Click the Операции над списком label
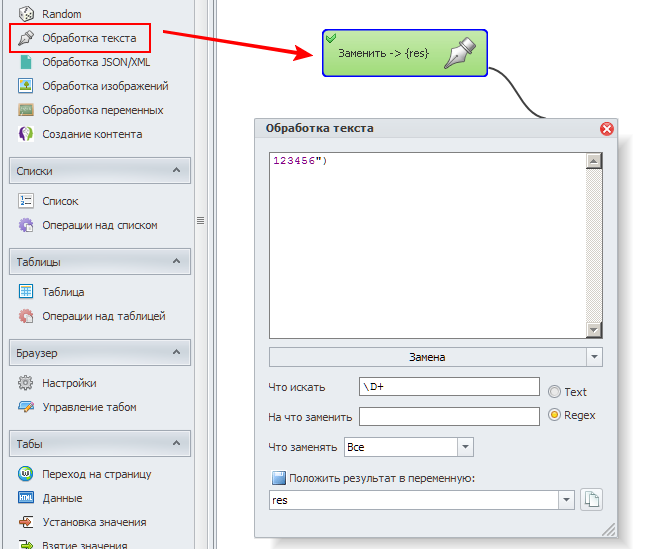The height and width of the screenshot is (549, 656). 100,225
